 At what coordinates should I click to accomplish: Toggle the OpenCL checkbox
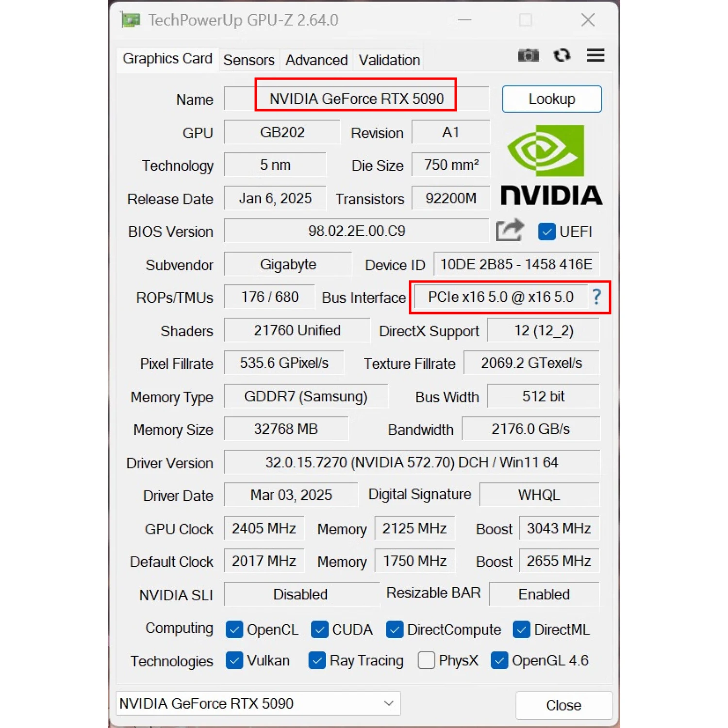tap(234, 629)
